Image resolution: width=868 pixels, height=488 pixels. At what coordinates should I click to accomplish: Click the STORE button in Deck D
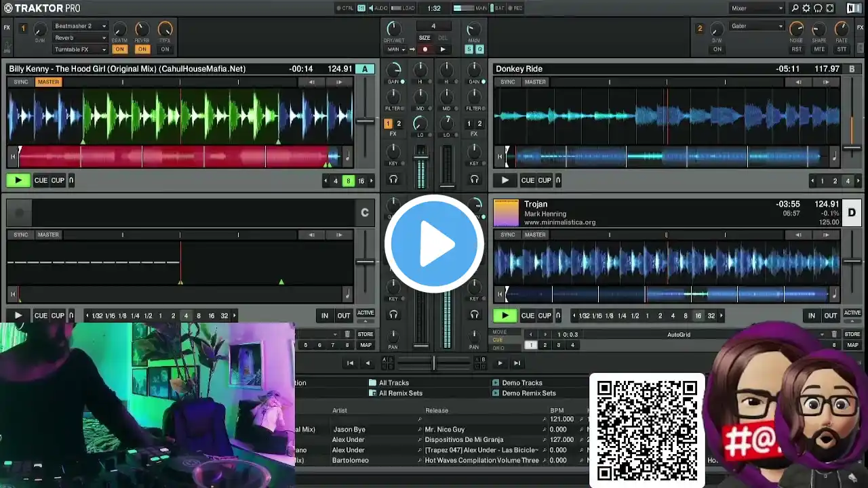852,334
